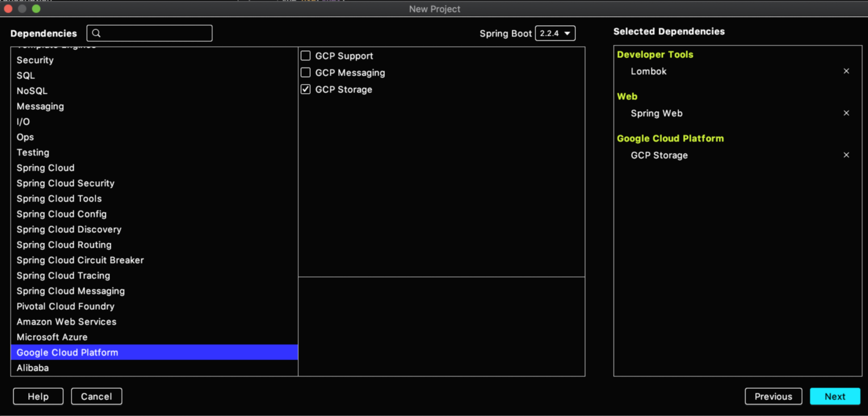Select the Messaging category
Screen dimensions: 868x416
point(154,106)
